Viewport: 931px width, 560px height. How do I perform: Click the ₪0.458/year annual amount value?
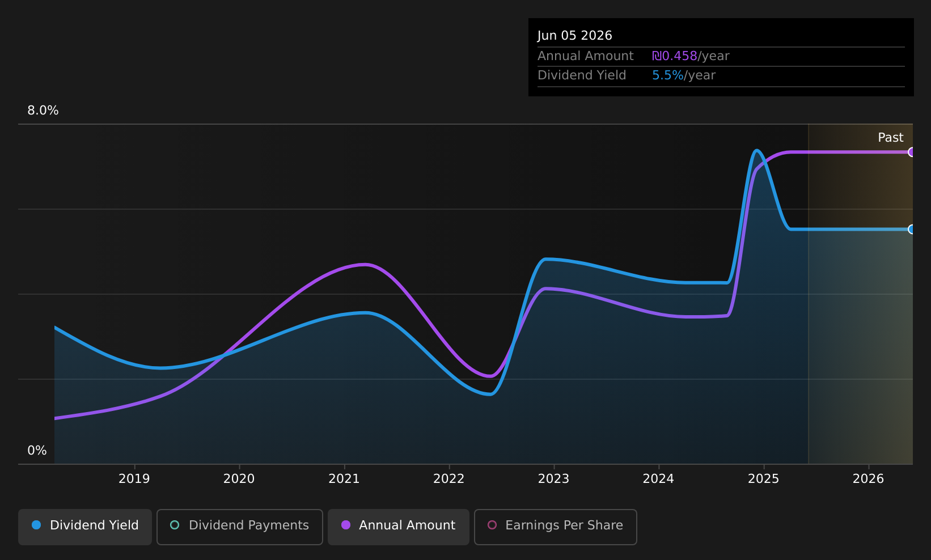coord(691,56)
